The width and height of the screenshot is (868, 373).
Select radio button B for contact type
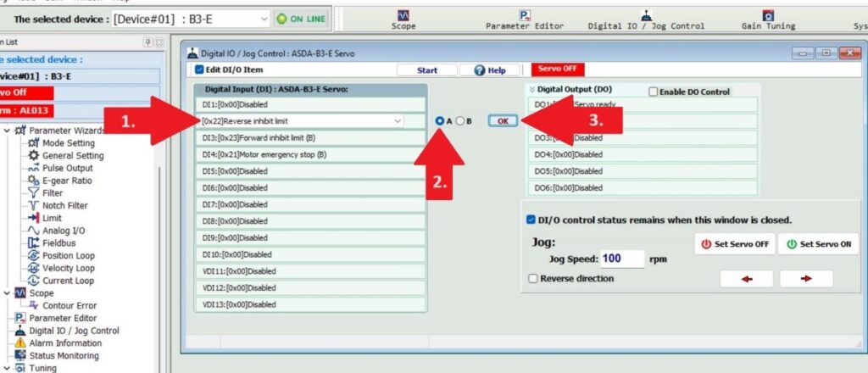460,120
